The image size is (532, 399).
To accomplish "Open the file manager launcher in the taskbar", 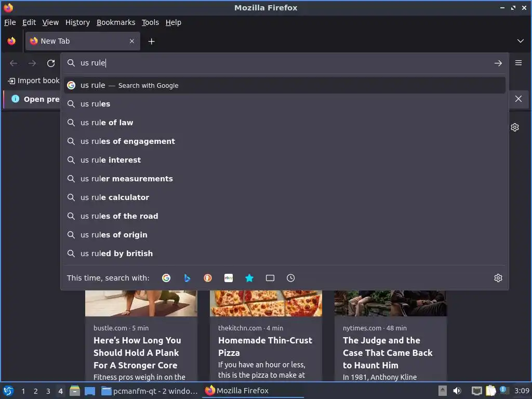I will coord(75,391).
